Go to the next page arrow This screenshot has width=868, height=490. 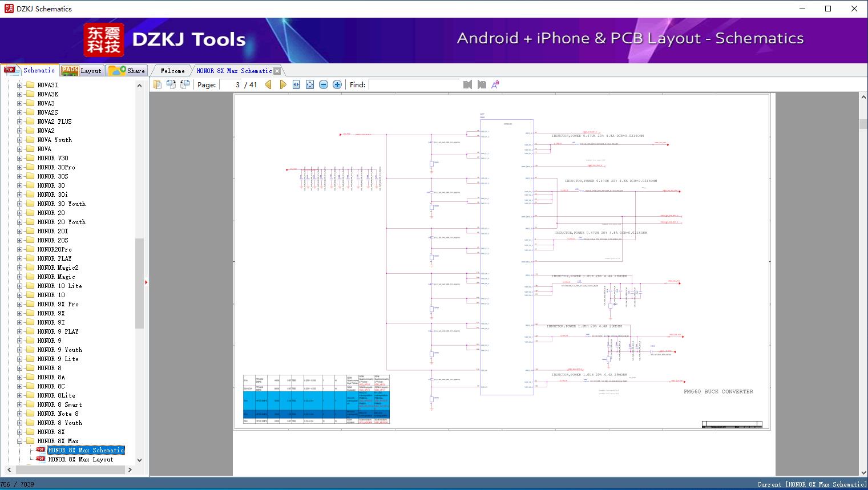(282, 84)
